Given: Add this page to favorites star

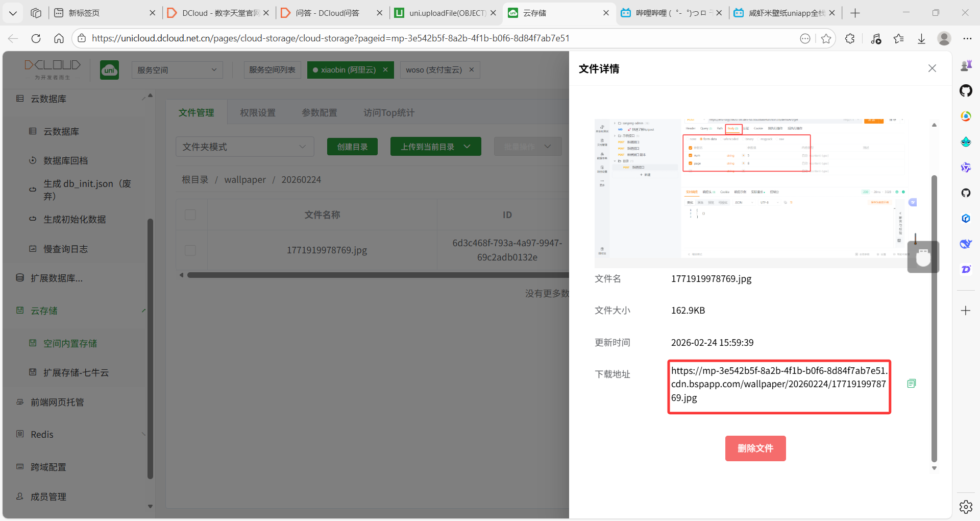Looking at the screenshot, I should tap(826, 38).
